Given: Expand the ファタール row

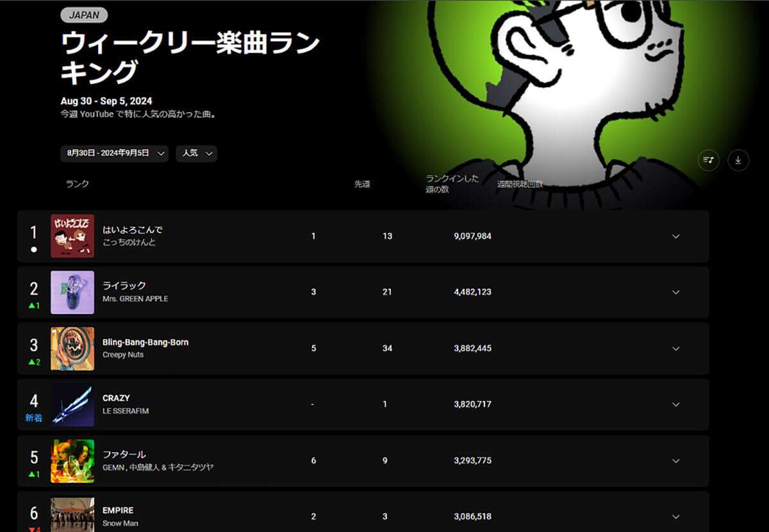Looking at the screenshot, I should pyautogui.click(x=675, y=460).
